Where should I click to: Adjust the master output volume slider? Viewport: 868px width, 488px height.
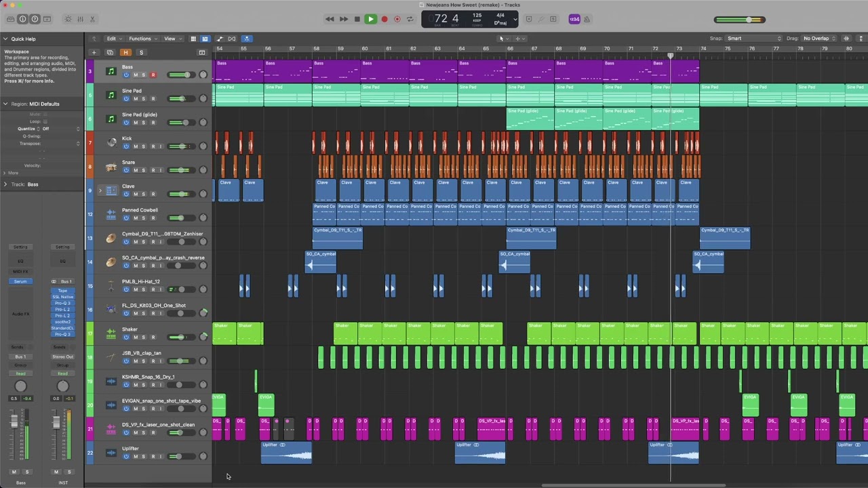pos(740,19)
